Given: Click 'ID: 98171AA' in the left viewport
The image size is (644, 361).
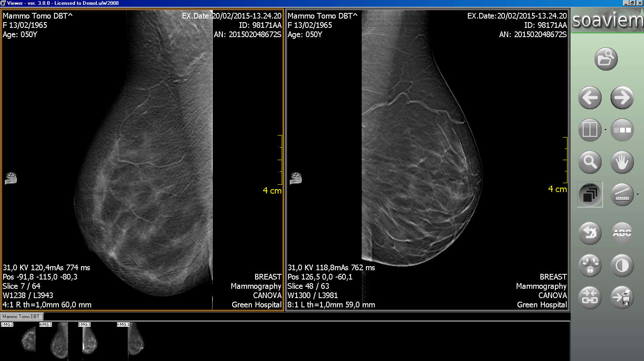Looking at the screenshot, I should coord(260,25).
